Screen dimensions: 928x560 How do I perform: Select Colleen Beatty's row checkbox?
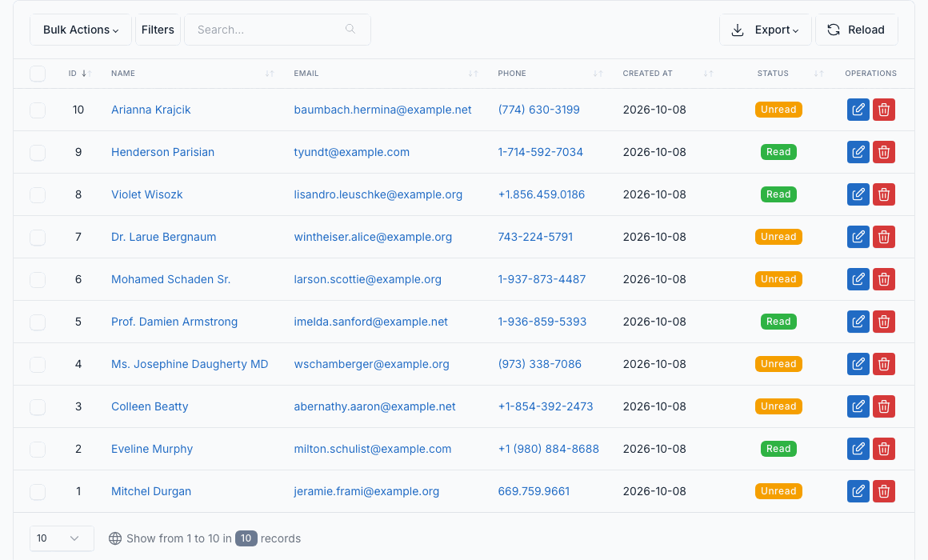click(x=38, y=406)
